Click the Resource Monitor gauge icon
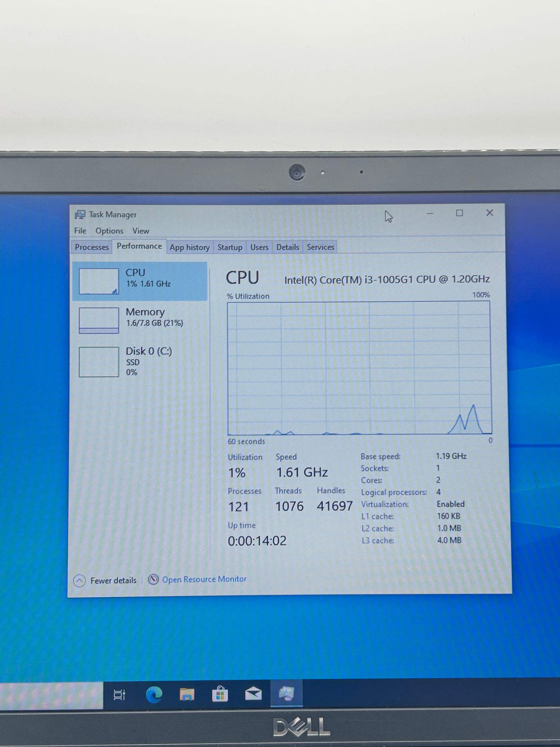The width and height of the screenshot is (560, 747). (153, 579)
